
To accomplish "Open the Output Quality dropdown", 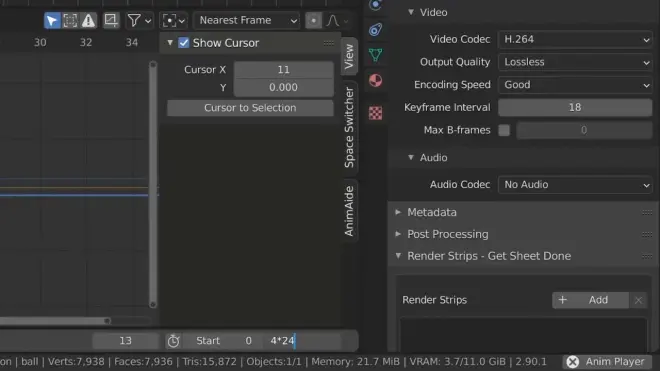I will [x=575, y=62].
